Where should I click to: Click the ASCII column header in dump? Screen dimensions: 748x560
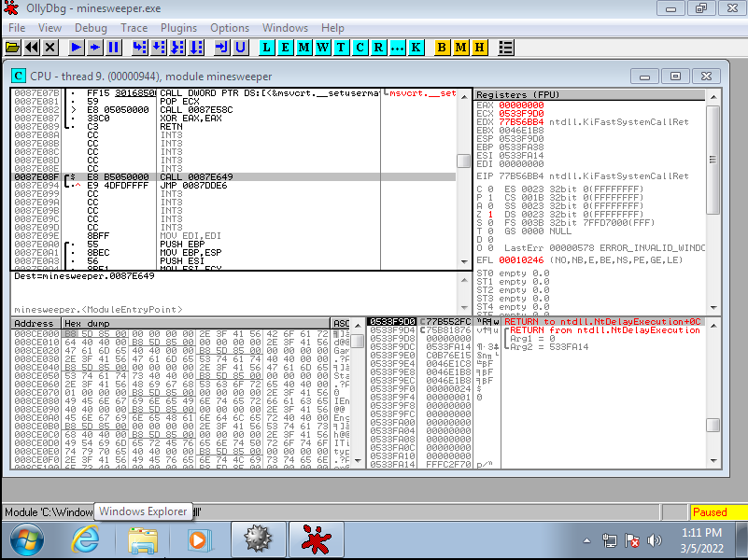[x=341, y=324]
